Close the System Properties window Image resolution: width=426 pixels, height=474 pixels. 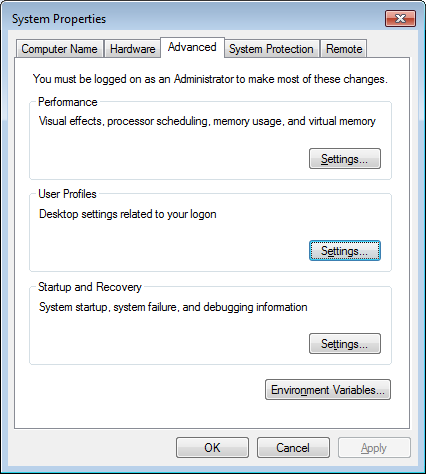click(400, 18)
